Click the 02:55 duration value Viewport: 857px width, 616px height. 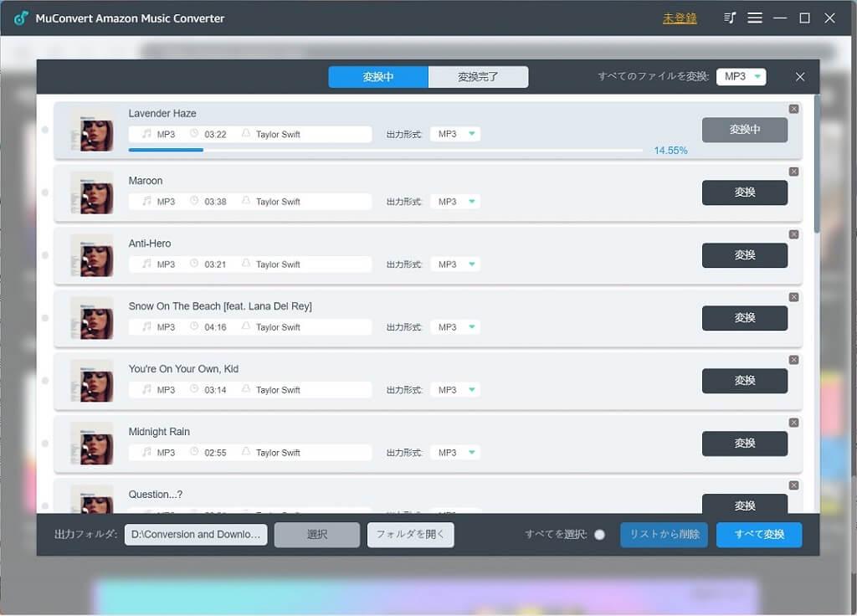[215, 453]
